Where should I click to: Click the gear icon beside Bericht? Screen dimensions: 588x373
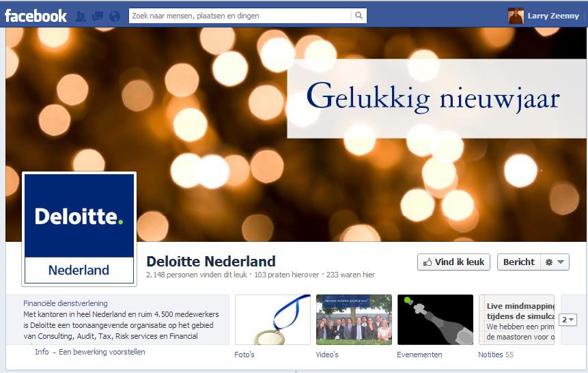[549, 262]
